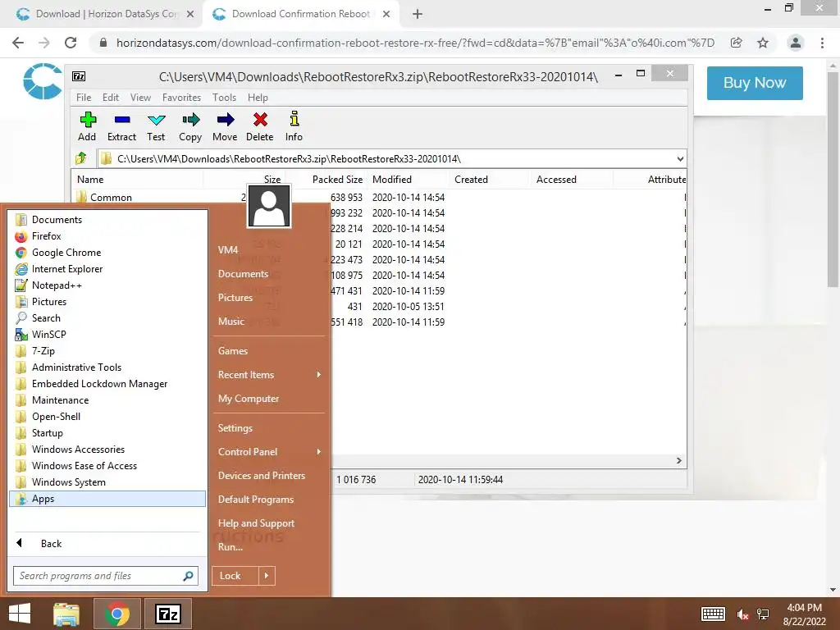Open a new Chrome tab
Screen dimensions: 840x630
tap(418, 14)
